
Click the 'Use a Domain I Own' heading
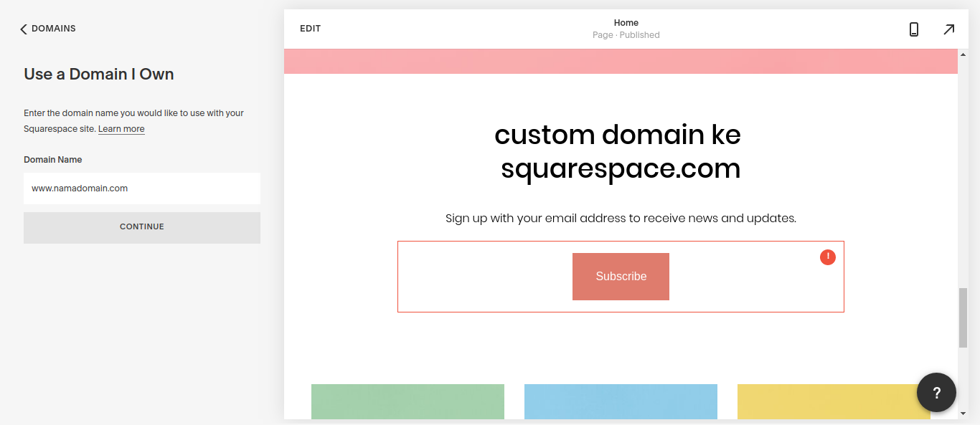point(99,75)
